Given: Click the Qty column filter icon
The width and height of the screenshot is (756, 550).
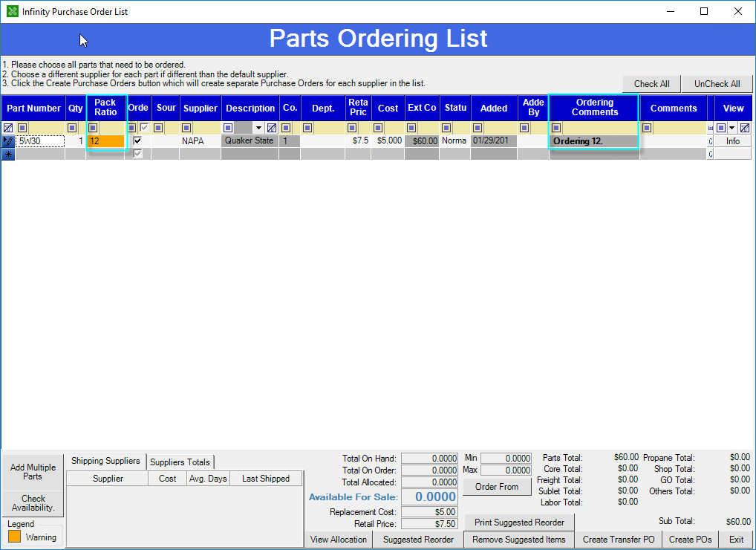Looking at the screenshot, I should click(72, 128).
